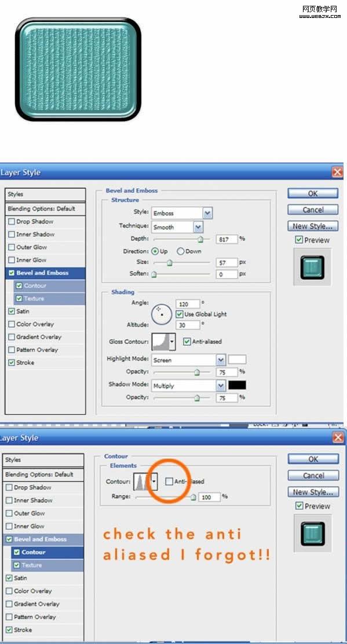
Task: Click Cancel in Bevel and Emboss dialog
Action: point(313,210)
